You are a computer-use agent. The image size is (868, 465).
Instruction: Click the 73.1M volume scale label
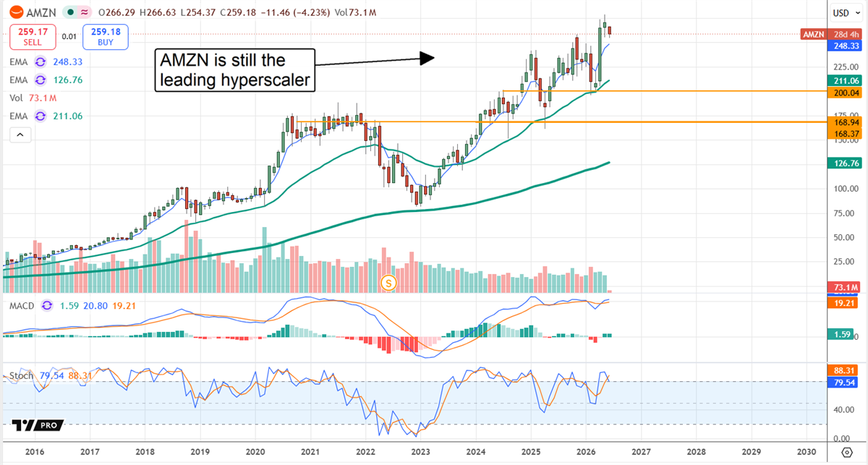pyautogui.click(x=846, y=287)
